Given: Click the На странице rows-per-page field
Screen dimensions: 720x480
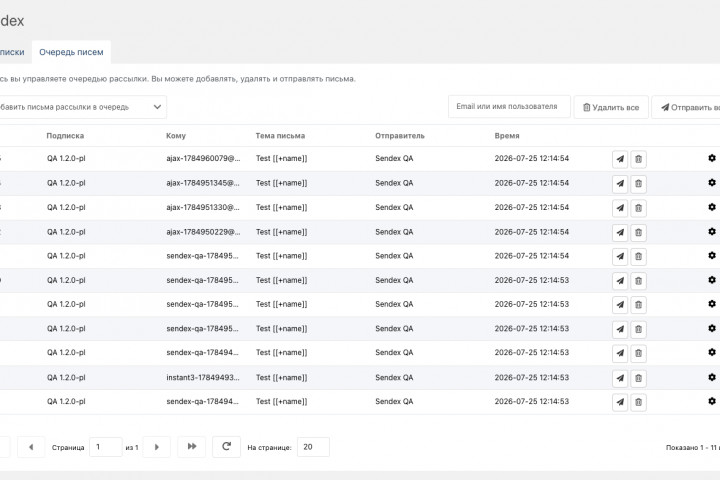Looking at the screenshot, I should tap(313, 447).
